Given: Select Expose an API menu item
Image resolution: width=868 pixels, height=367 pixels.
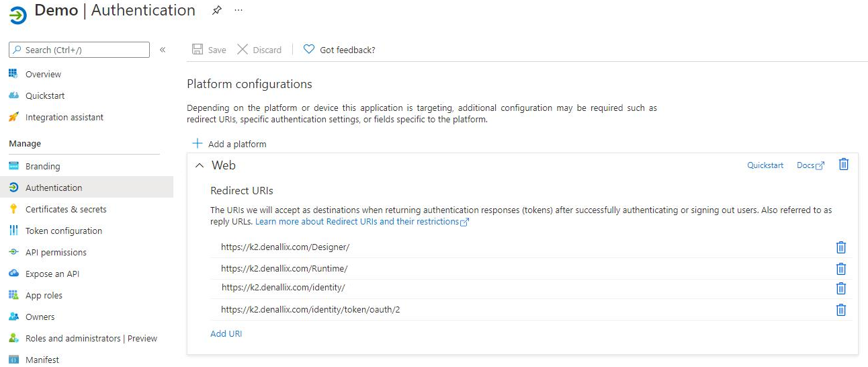Looking at the screenshot, I should pos(52,274).
